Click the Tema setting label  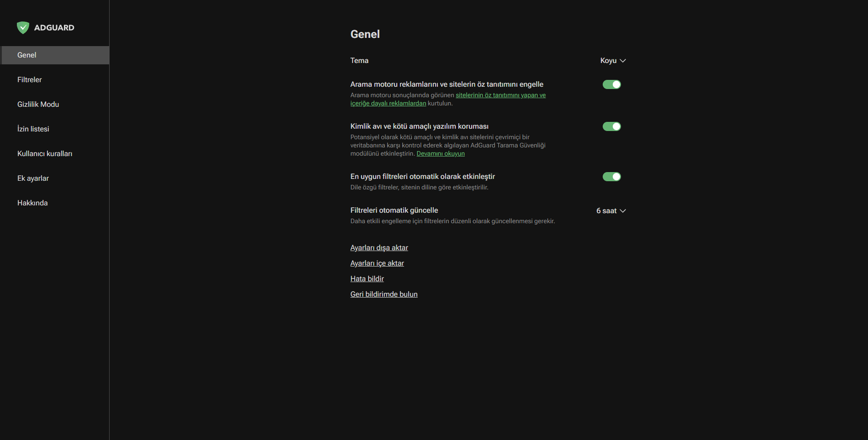tap(359, 61)
